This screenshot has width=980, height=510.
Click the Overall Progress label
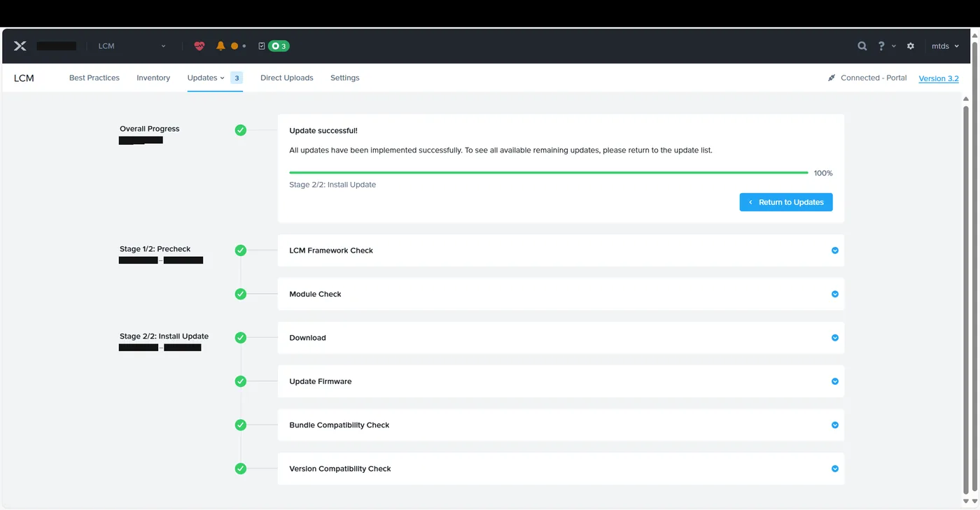click(x=150, y=129)
